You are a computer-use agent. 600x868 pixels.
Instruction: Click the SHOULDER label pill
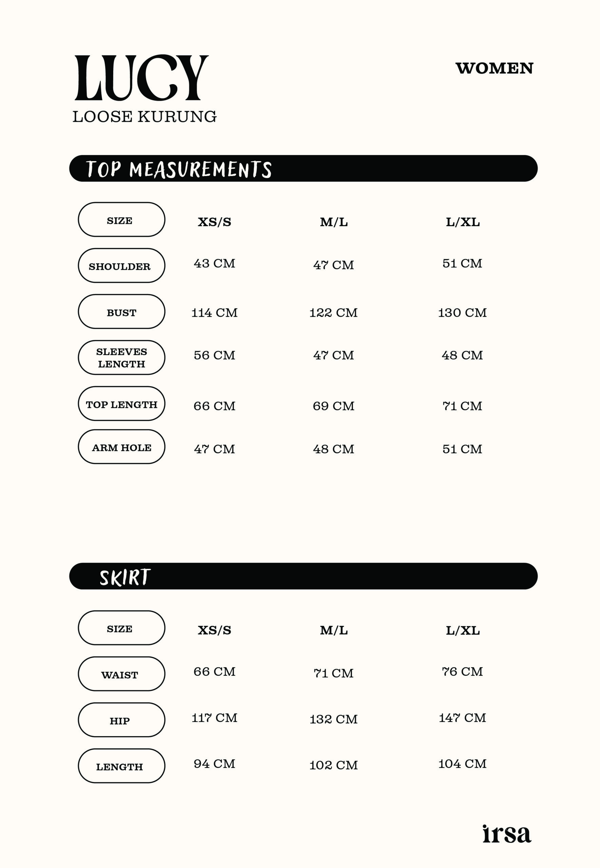[121, 266]
